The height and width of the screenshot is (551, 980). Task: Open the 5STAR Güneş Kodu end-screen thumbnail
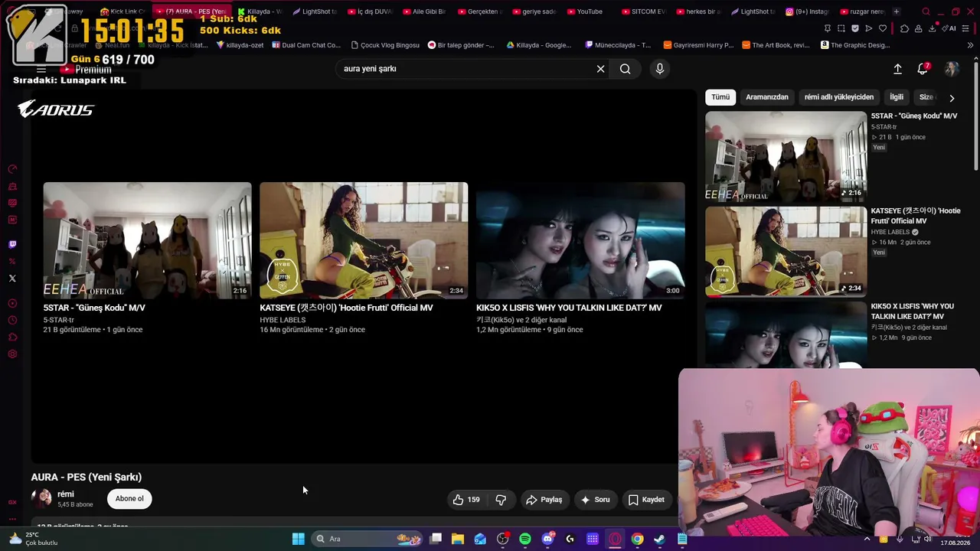(x=148, y=240)
